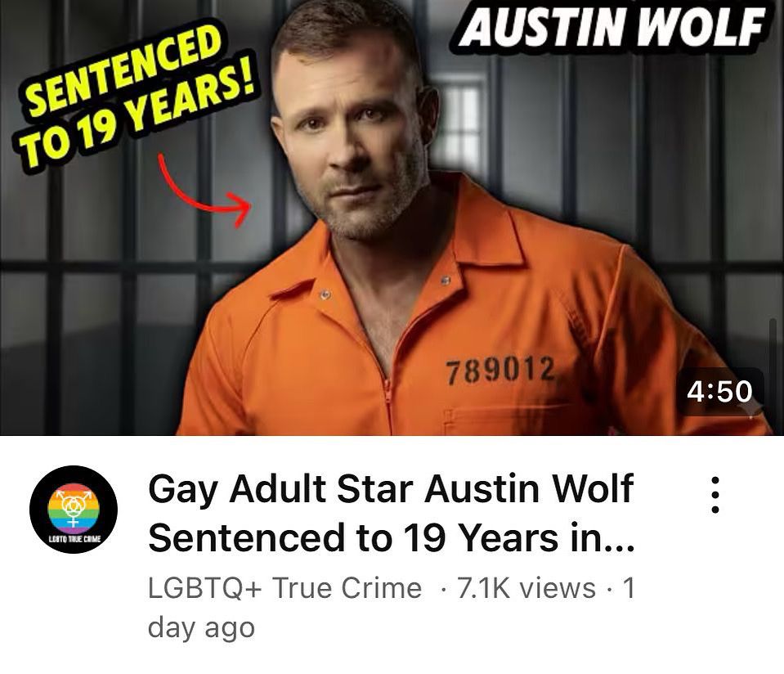Play the Austin Wolf video thumbnail
Screen dimensions: 784x674
pos(392,218)
